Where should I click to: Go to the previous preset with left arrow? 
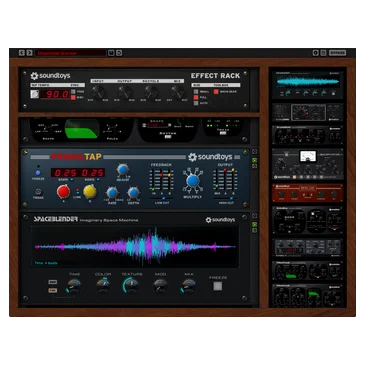(22, 53)
